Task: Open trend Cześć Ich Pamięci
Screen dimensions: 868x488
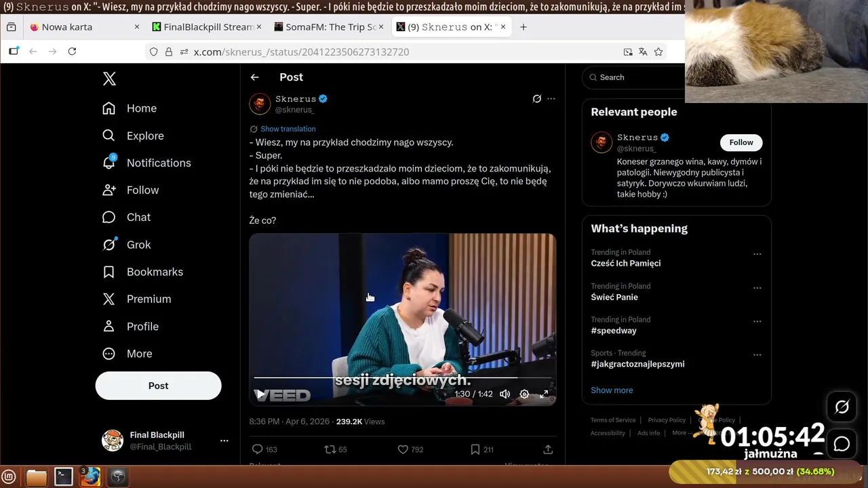Action: 625,263
